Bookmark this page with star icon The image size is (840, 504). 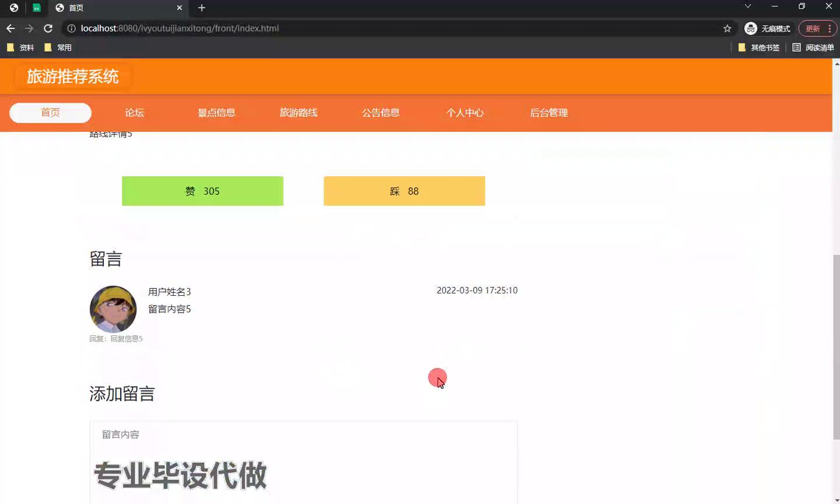[727, 29]
